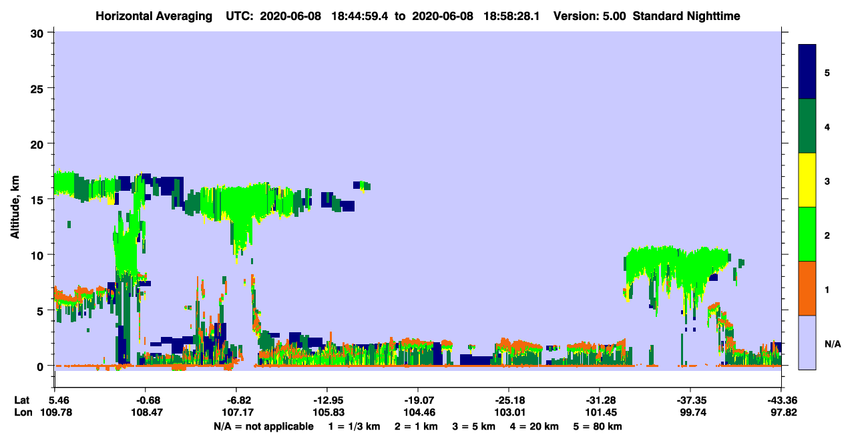Click 'Version: 5.00' in the title

(590, 16)
